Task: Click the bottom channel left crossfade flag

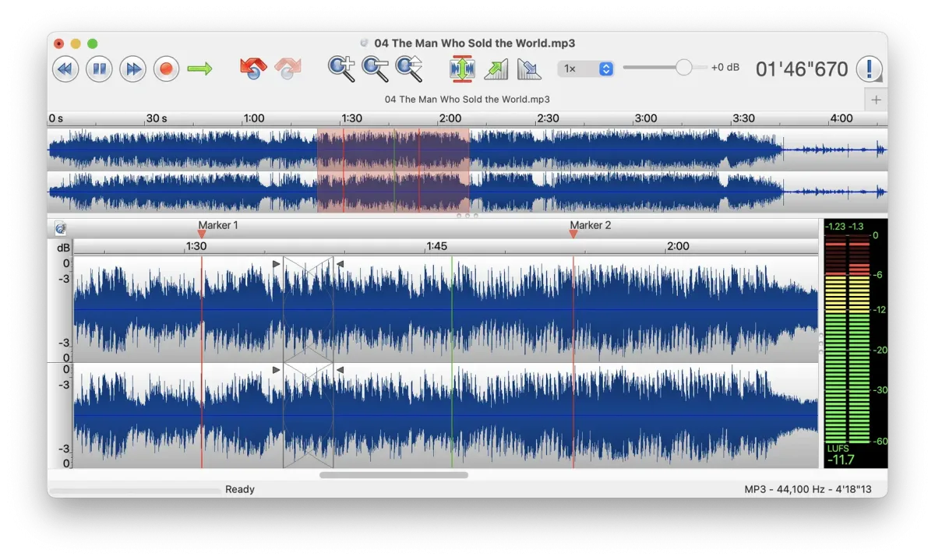Action: 277,370
